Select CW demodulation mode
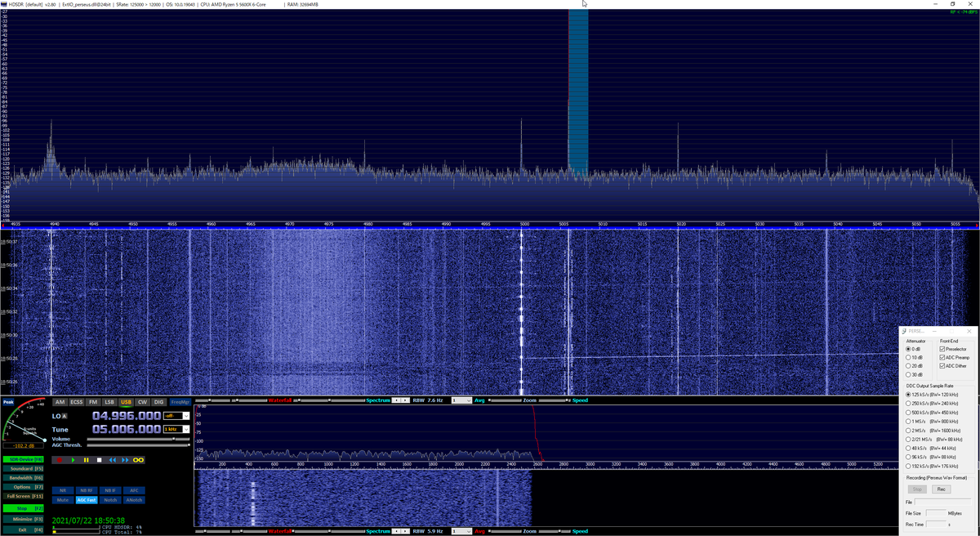The image size is (980, 536). 142,402
